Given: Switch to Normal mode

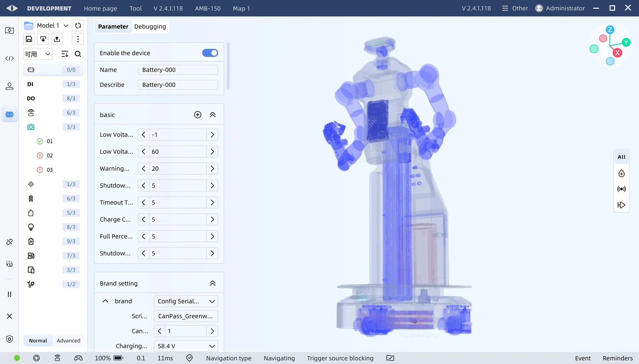Looking at the screenshot, I should coord(38,340).
